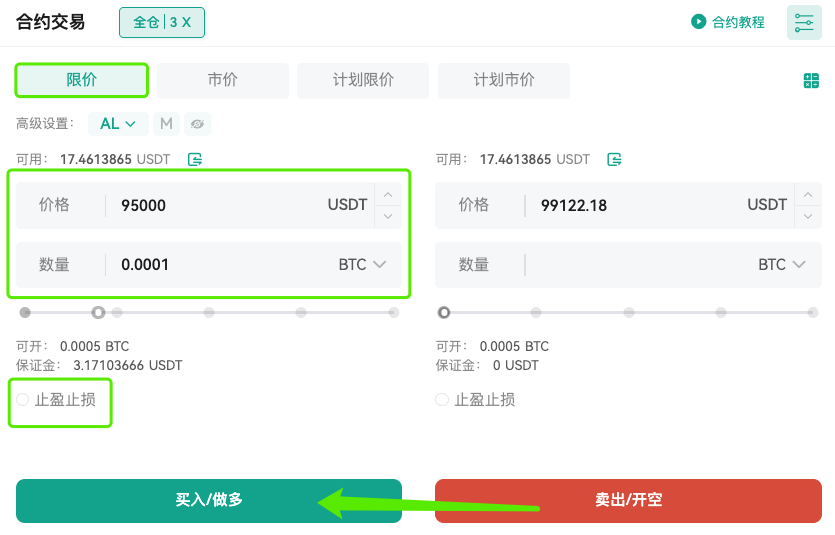
Task: Open the green calculator icon
Action: coord(811,81)
